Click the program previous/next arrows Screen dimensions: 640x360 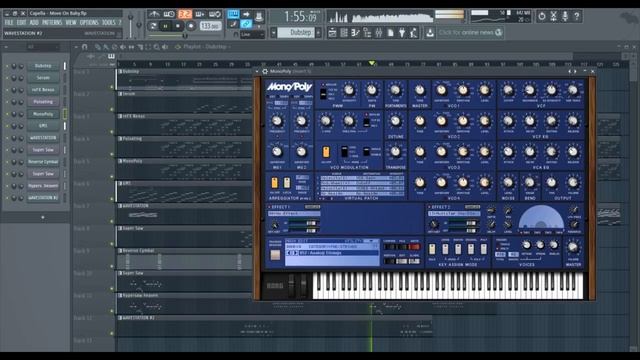(291, 253)
